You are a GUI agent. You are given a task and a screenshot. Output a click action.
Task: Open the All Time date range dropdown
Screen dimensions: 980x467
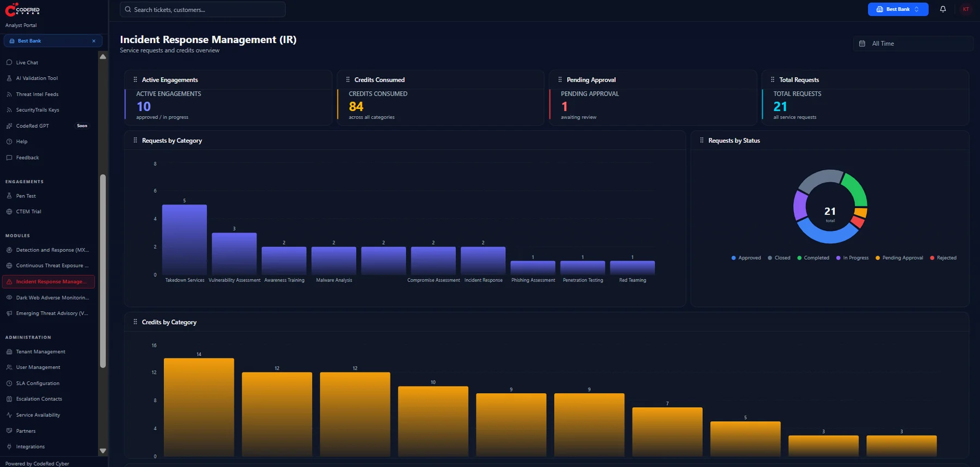pyautogui.click(x=913, y=44)
